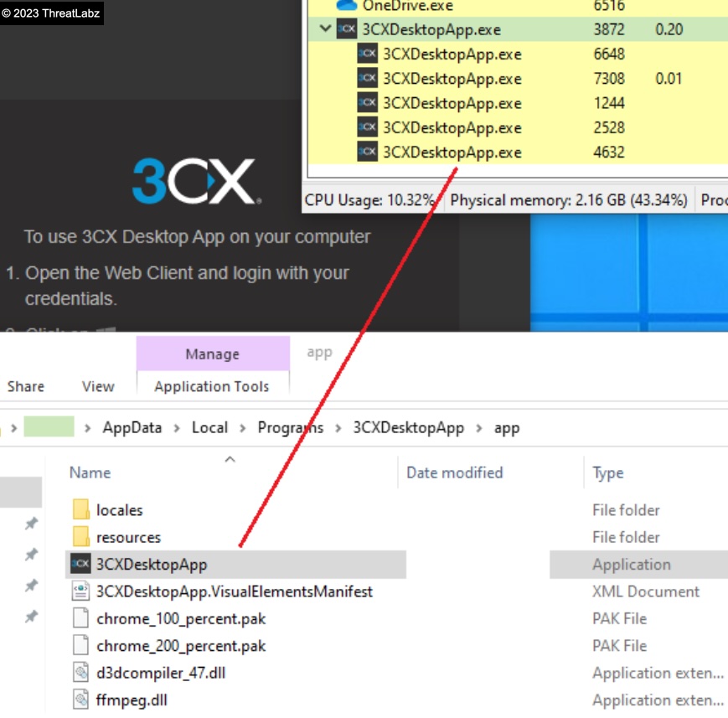Select the d3dcompiler_47.dll file icon
The image size is (728, 718).
[x=80, y=672]
